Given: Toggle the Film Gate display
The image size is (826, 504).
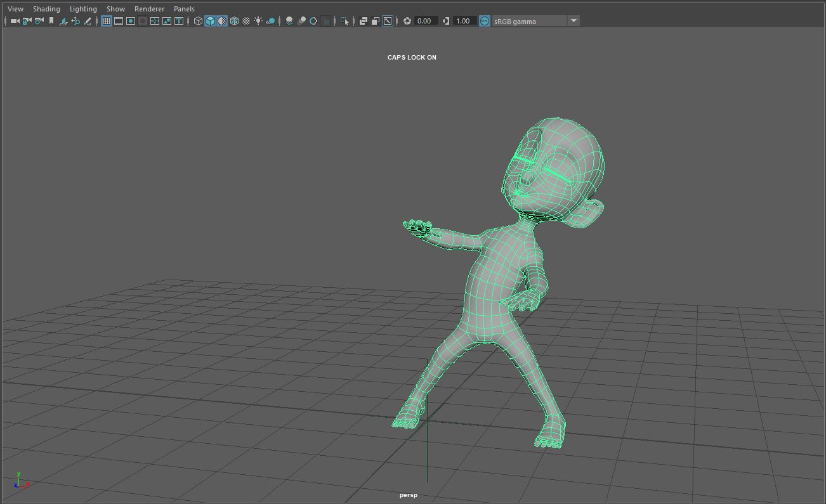Looking at the screenshot, I should pos(119,21).
